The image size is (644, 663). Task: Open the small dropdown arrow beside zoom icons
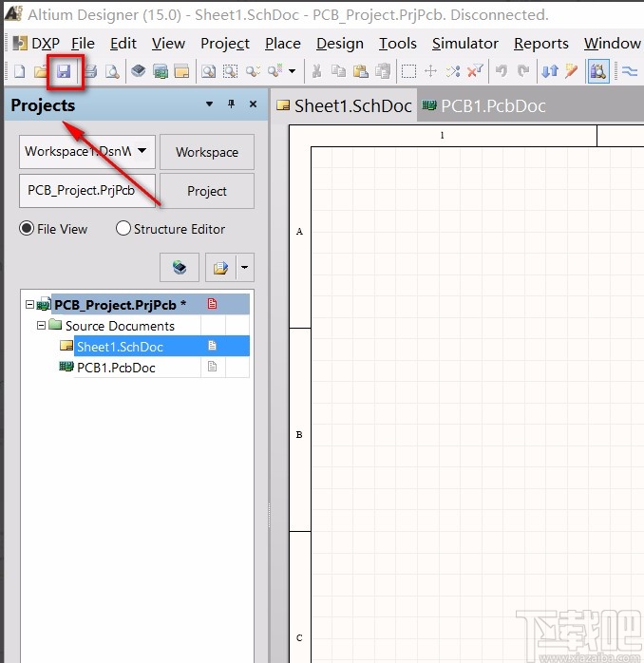coord(293,71)
